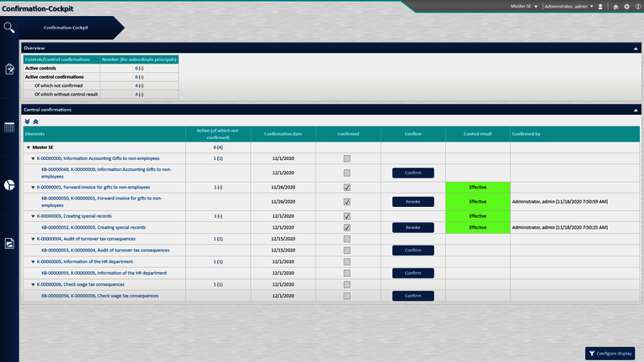Click the without control result count 4

(137, 95)
